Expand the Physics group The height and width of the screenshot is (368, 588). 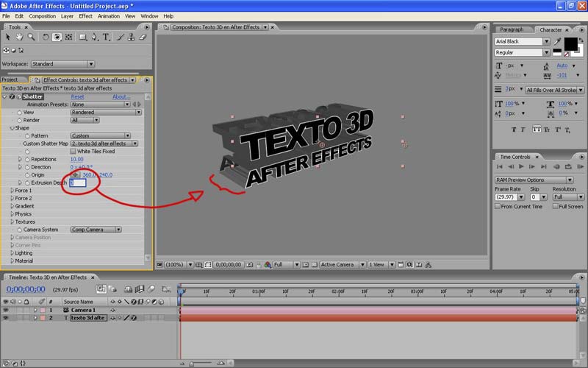12,213
